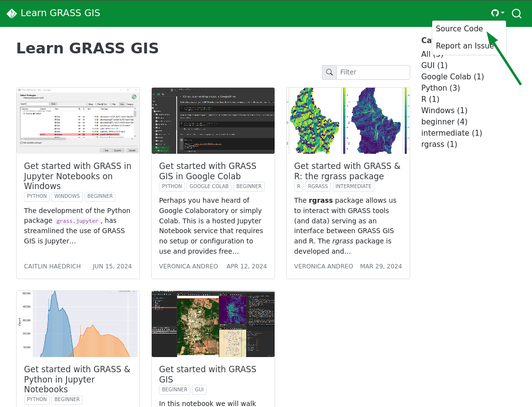Screen dimensions: 532x407
Task: Click the navbar search magnifier icon
Action: pos(516,14)
